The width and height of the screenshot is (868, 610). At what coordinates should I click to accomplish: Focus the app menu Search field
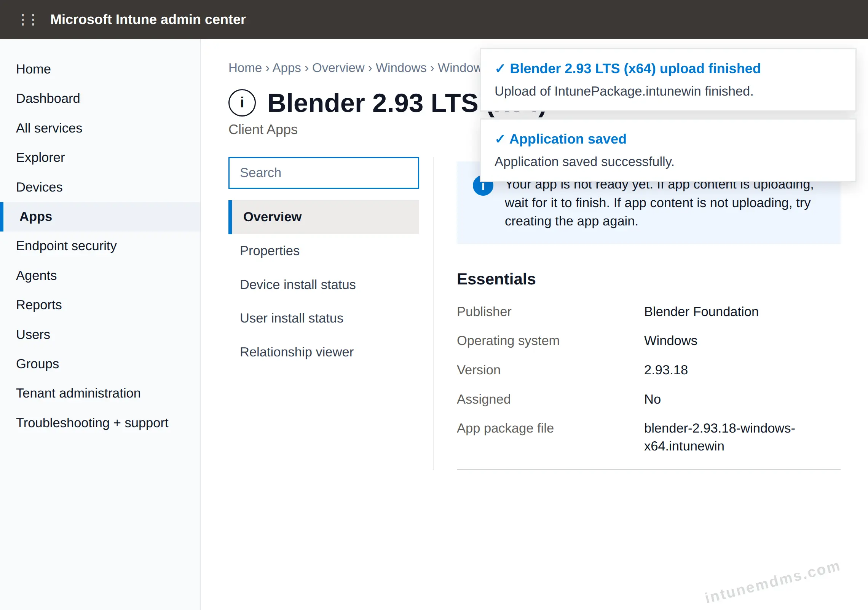click(324, 173)
